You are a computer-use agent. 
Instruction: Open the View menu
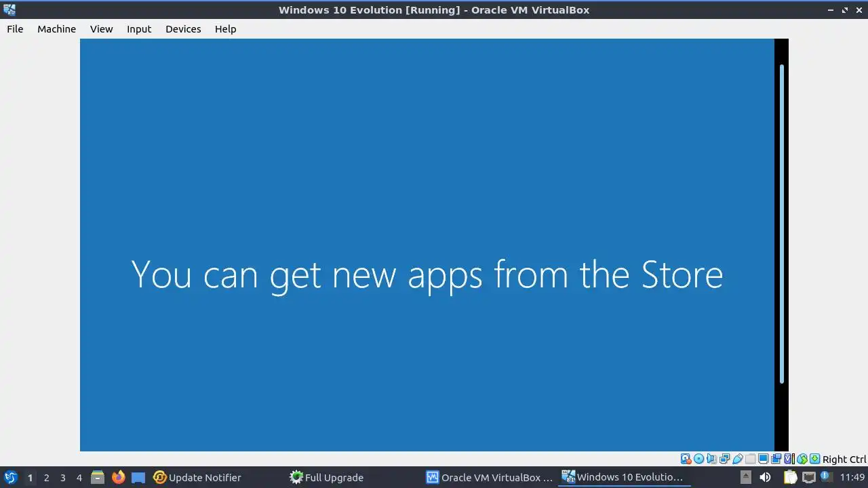point(101,29)
